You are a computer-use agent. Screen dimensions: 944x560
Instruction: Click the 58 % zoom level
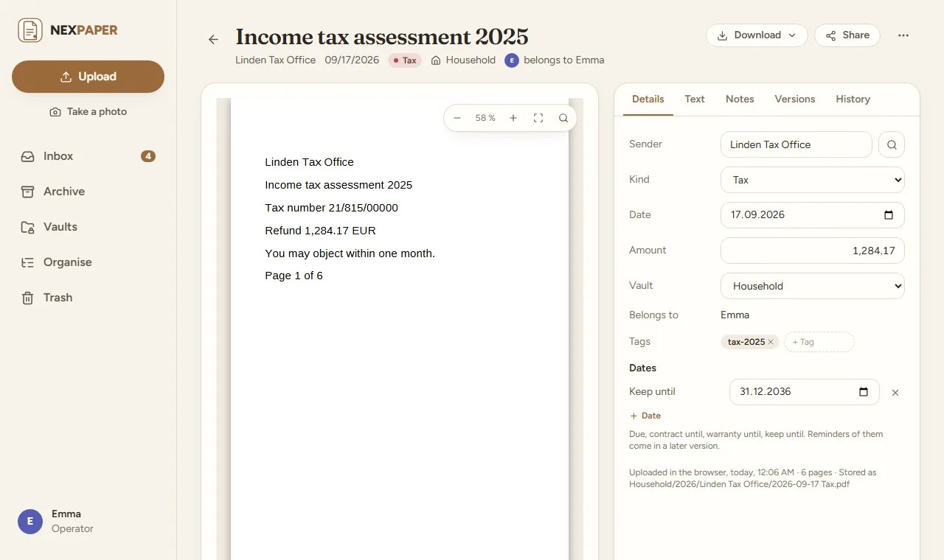485,118
